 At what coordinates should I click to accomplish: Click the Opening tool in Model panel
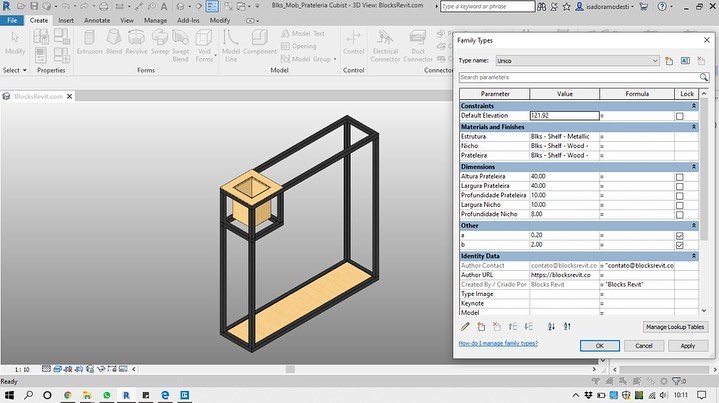coord(299,46)
